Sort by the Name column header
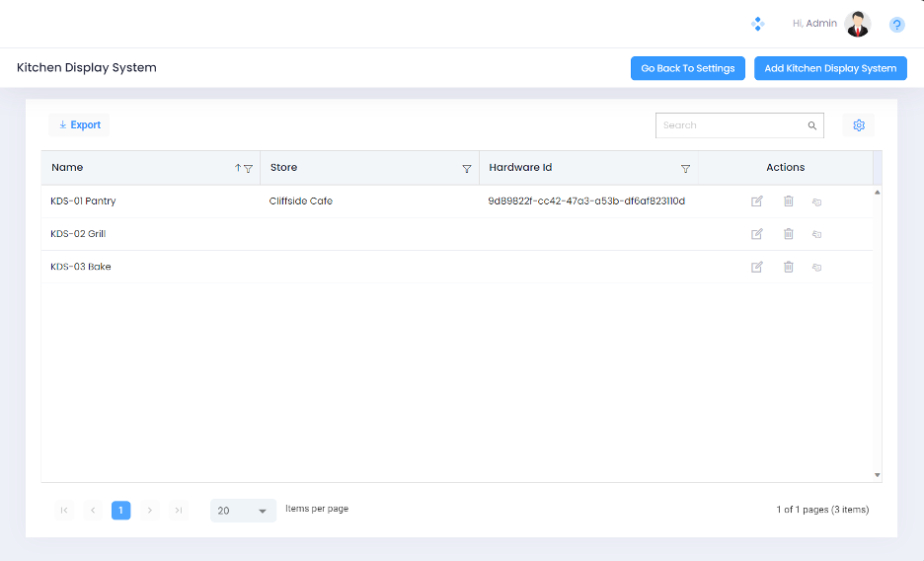Screen dimensions: 924x561 click(x=67, y=168)
